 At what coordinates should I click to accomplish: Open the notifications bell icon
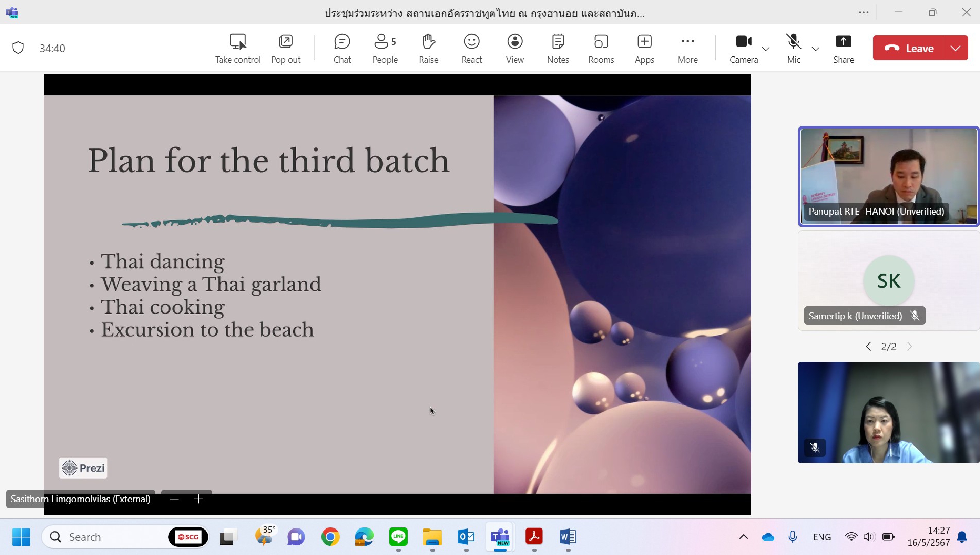962,537
